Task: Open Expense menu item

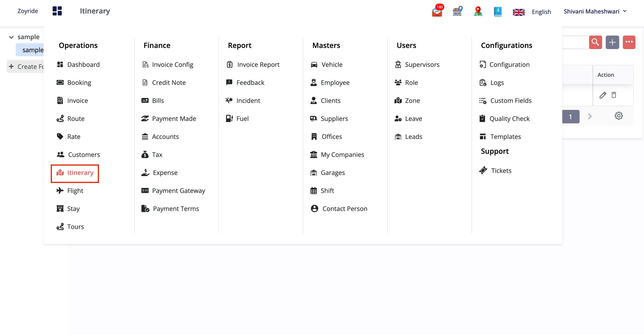Action: [x=160, y=172]
